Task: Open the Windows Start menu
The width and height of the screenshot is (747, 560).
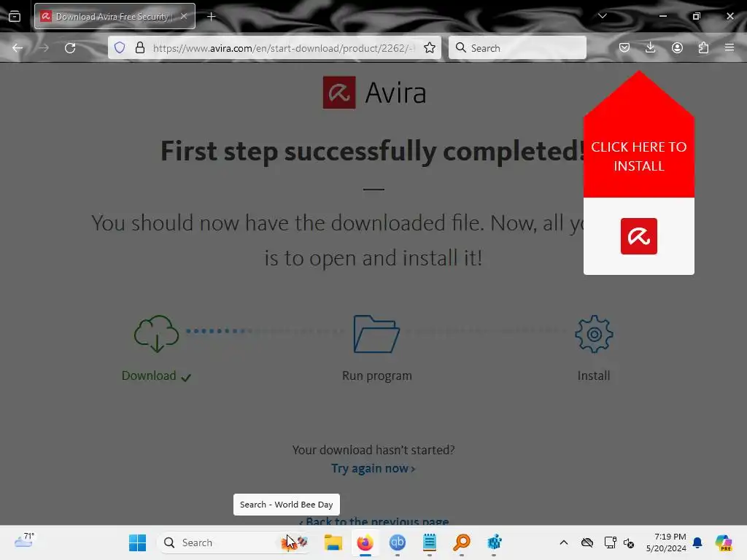Action: coord(138,542)
